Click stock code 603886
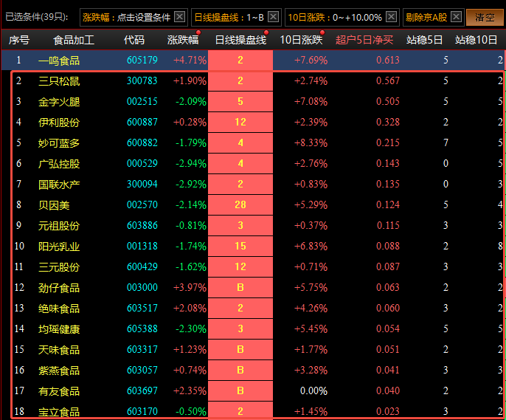The height and width of the screenshot is (420, 506). pos(142,225)
